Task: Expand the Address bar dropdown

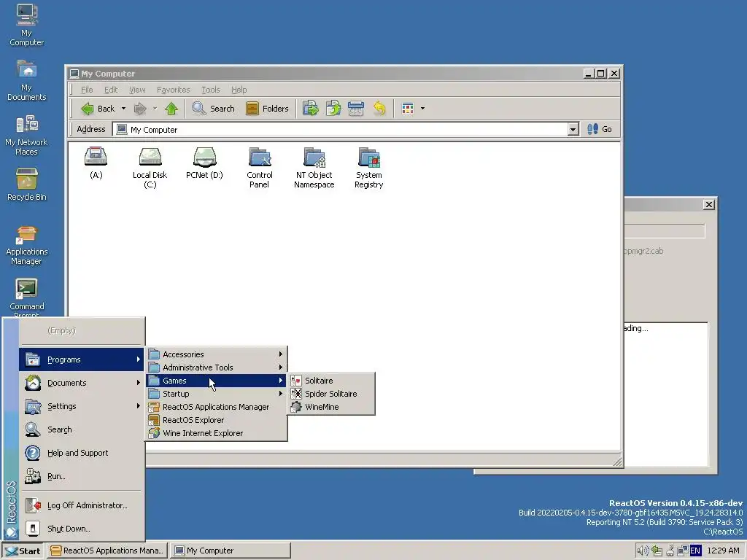Action: coord(573,130)
